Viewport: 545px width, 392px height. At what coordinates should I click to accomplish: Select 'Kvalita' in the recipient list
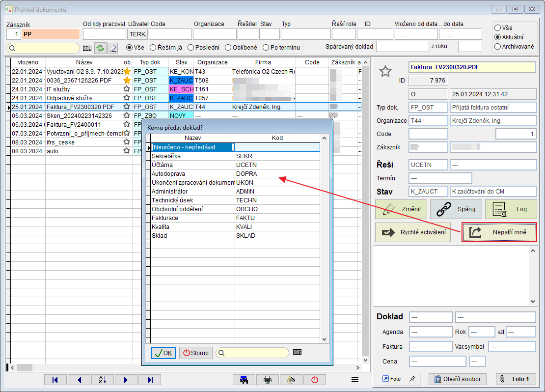(235, 227)
